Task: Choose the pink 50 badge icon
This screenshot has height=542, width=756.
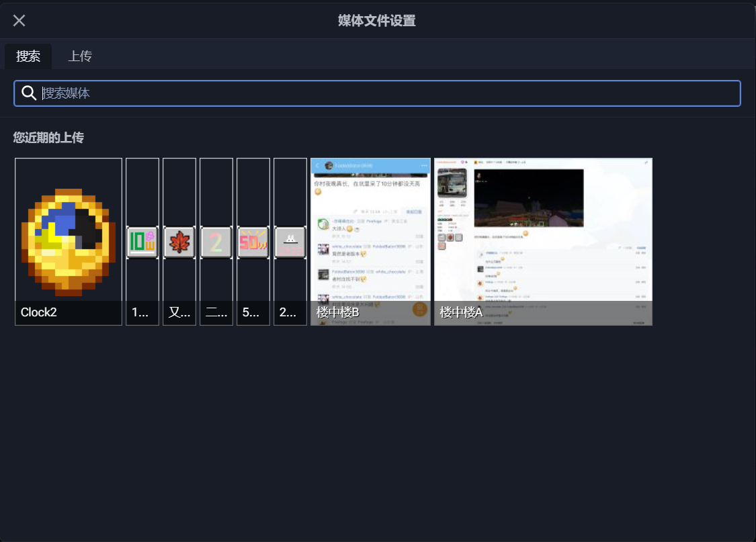Action: 253,241
